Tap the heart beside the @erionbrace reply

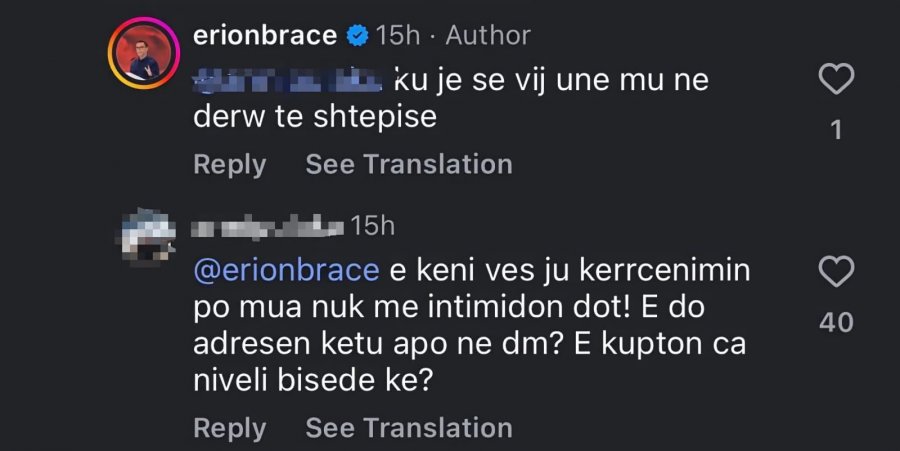[x=836, y=271]
